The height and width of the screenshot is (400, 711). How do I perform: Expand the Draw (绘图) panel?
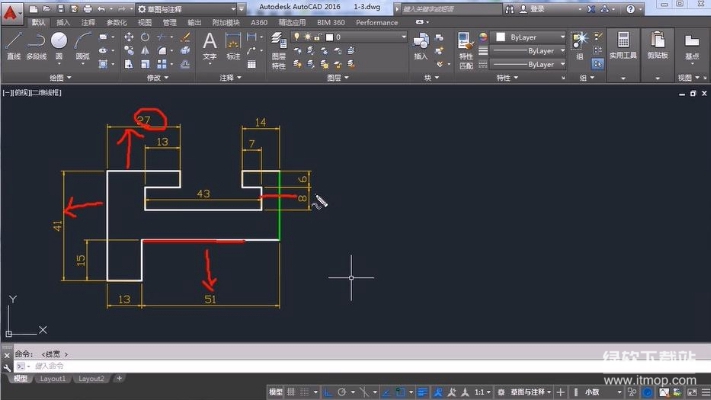click(x=60, y=78)
